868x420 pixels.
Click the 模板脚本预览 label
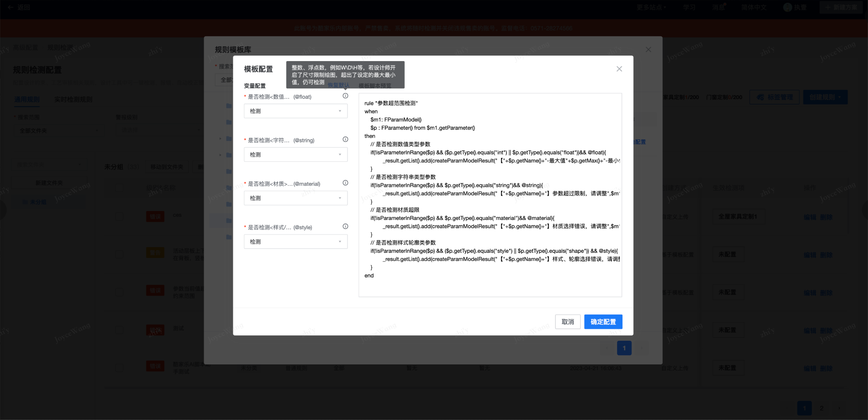[x=375, y=85]
